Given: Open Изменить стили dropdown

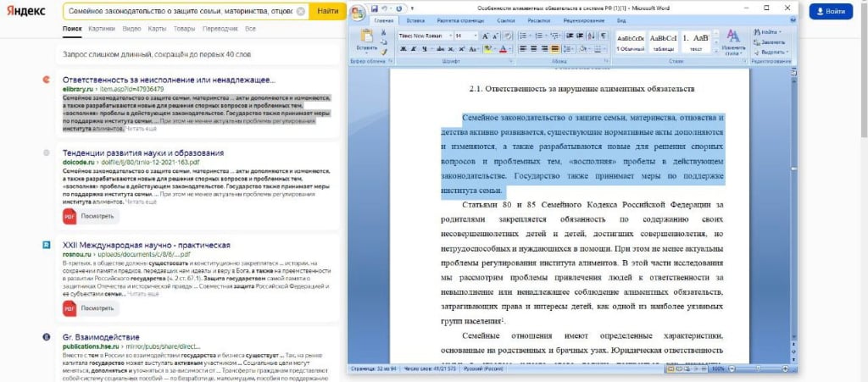Looking at the screenshot, I should 733,42.
